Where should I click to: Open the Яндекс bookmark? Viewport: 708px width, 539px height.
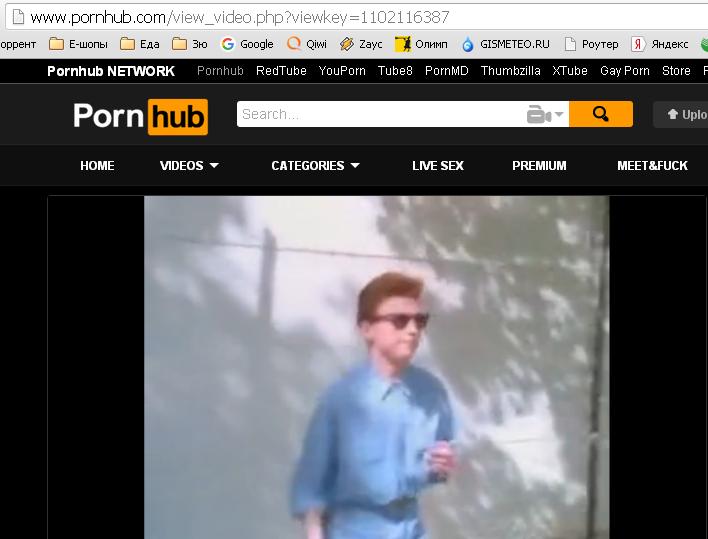point(660,44)
